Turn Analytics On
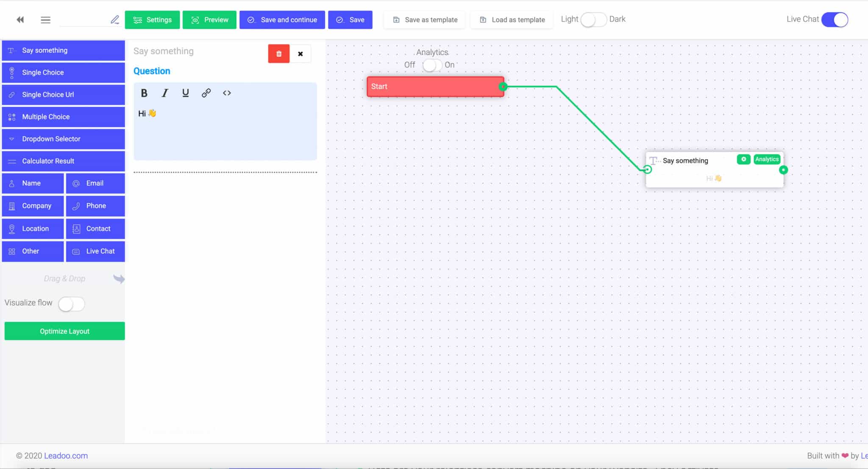868x469 pixels. tap(437, 65)
